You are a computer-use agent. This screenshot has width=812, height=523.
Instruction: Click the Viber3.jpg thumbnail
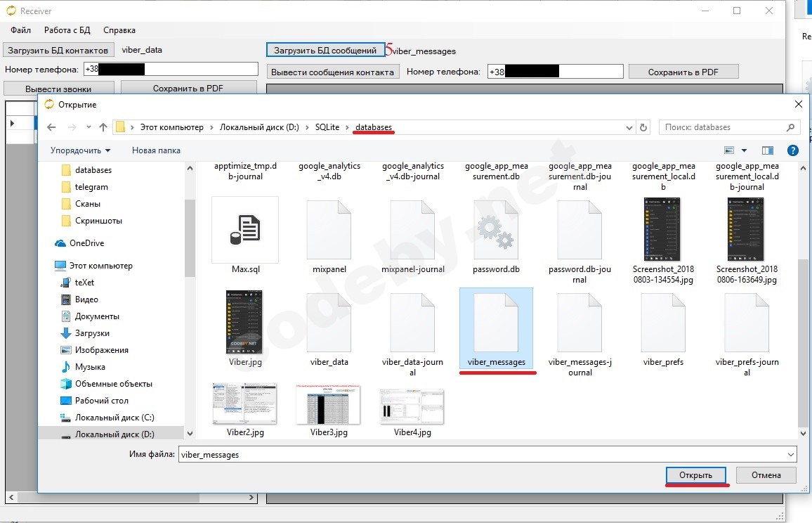(329, 404)
